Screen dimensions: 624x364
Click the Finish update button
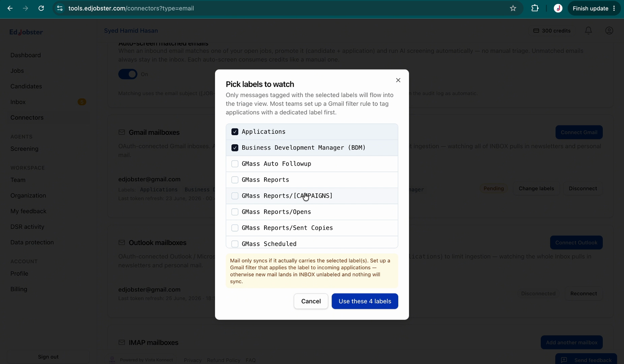(590, 8)
